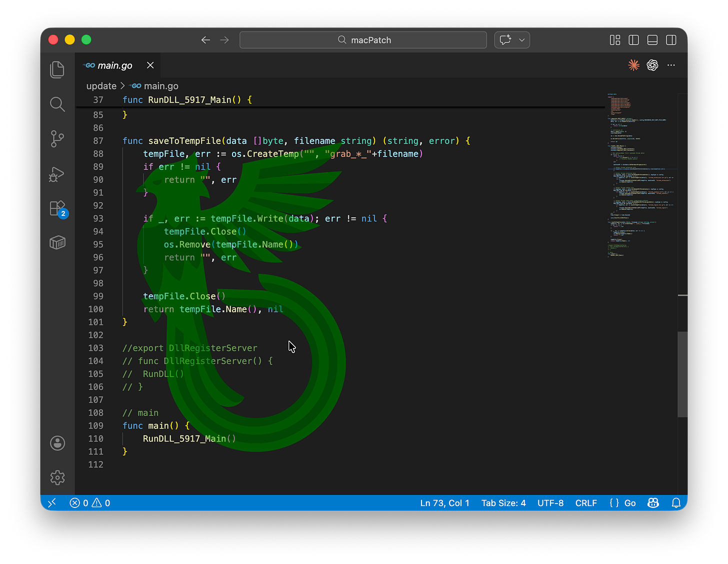The height and width of the screenshot is (564, 728).
Task: Expand the Copilot chat dropdown arrow
Action: (x=521, y=40)
